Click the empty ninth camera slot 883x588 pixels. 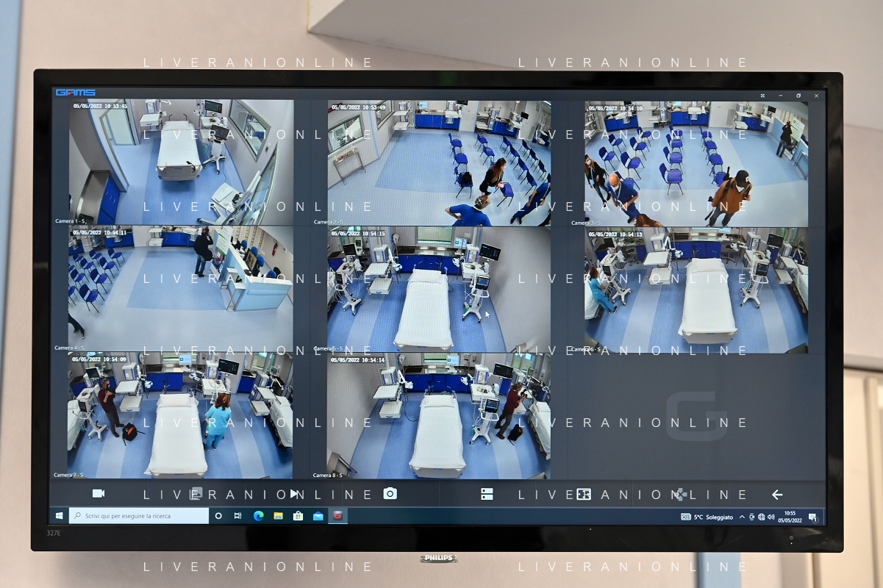[x=696, y=416]
